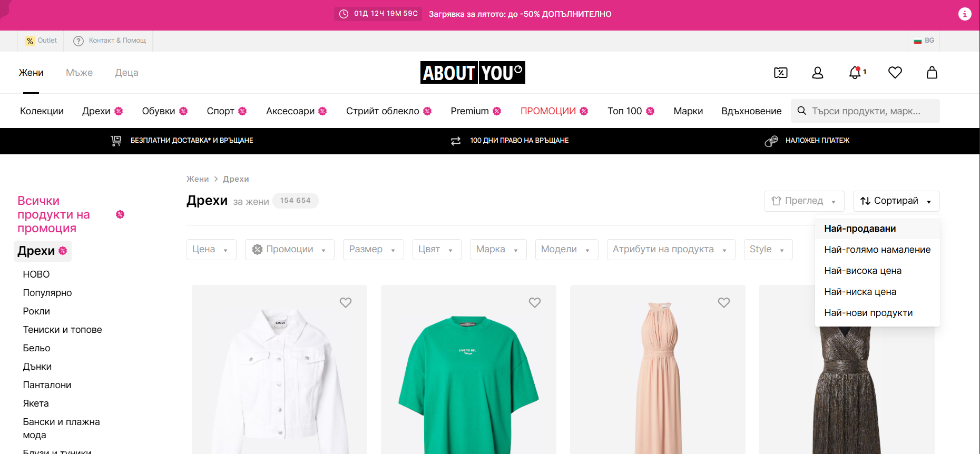Open the Цвят color filter
The width and height of the screenshot is (980, 454).
[x=436, y=250]
